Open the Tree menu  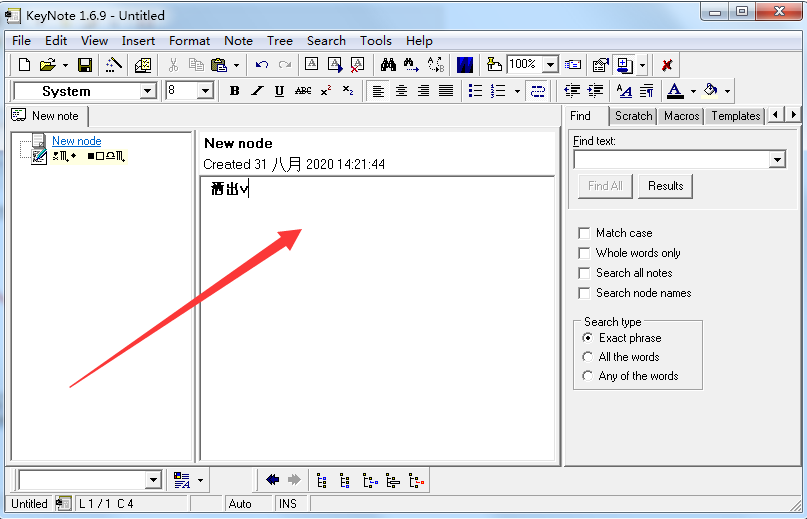[x=279, y=41]
